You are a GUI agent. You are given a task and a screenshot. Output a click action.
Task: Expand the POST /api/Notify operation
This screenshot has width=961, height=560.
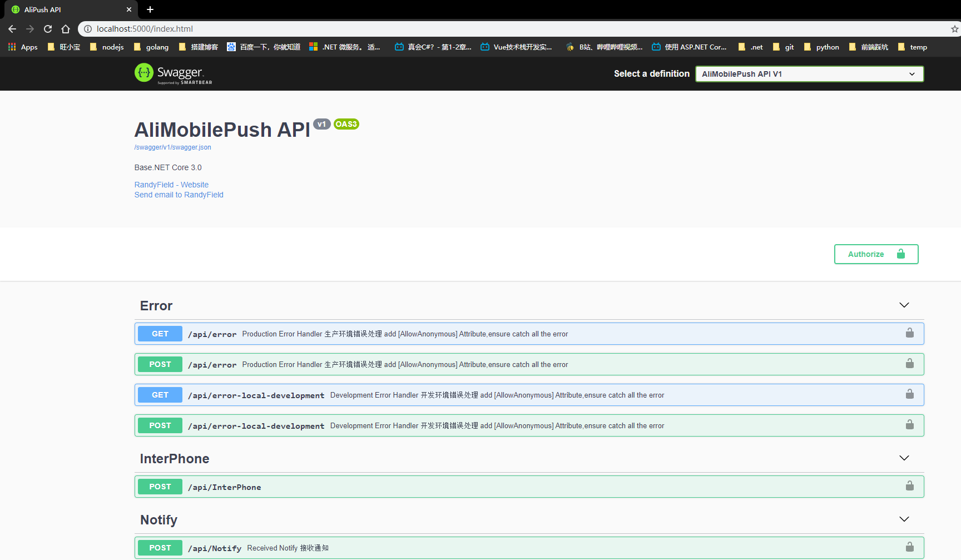[x=529, y=548]
